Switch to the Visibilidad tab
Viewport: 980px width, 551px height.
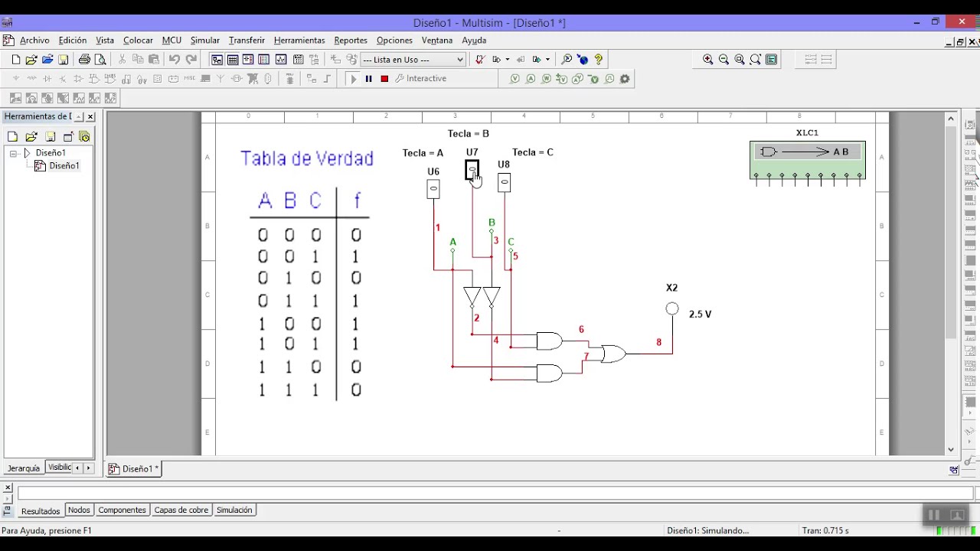pos(59,468)
